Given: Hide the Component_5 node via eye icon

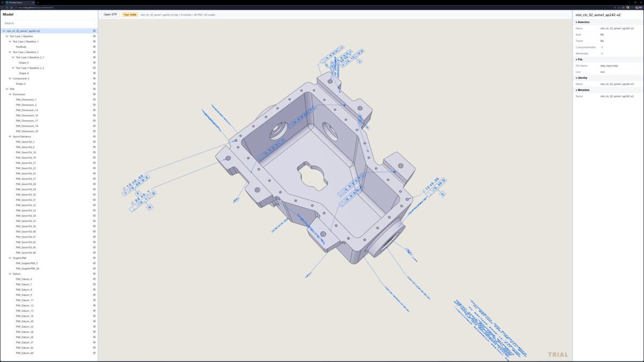Looking at the screenshot, I should (94, 78).
